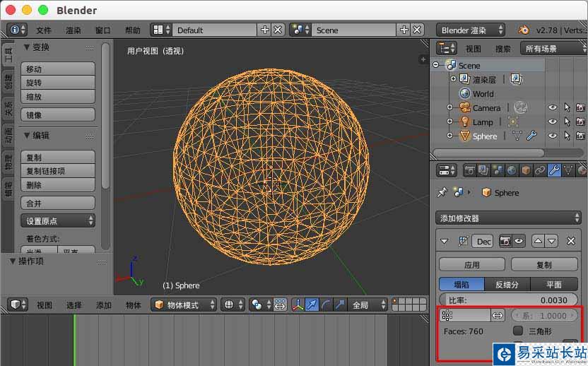This screenshot has width=588, height=366.
Task: Expand the Camera tree item
Action: click(x=449, y=107)
